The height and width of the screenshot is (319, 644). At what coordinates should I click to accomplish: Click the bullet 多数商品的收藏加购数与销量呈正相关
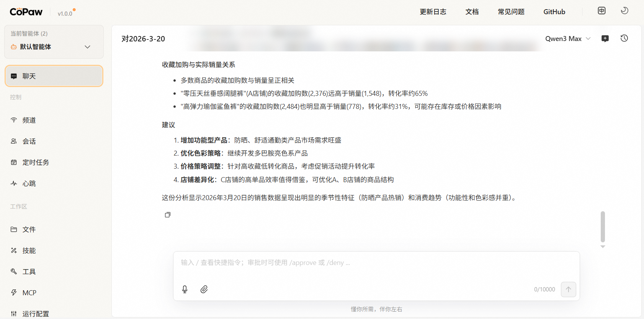pyautogui.click(x=237, y=80)
